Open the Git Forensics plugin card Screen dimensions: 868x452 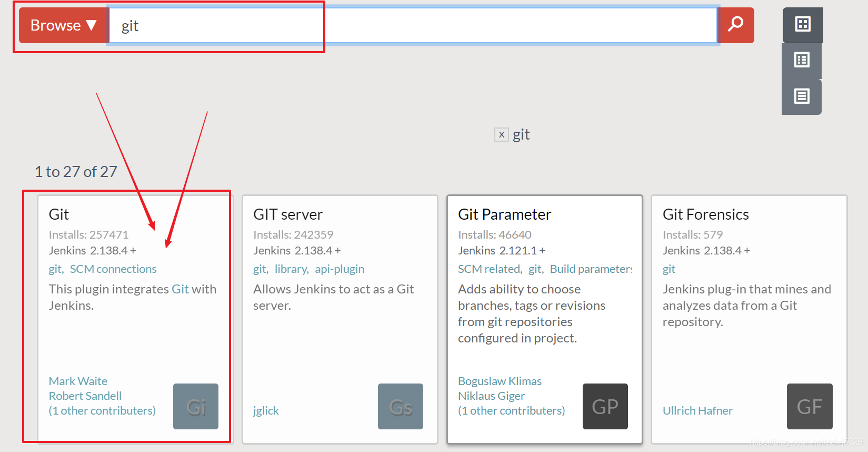(749, 319)
